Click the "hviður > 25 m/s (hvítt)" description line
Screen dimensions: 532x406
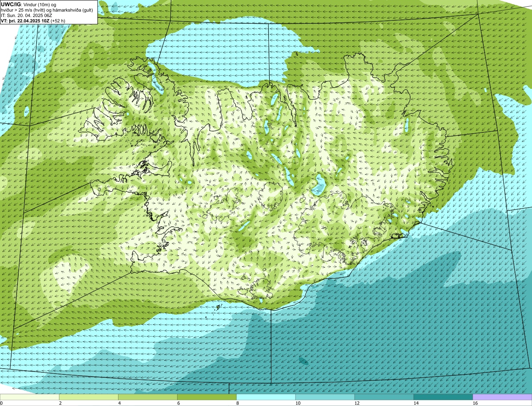click(47, 10)
